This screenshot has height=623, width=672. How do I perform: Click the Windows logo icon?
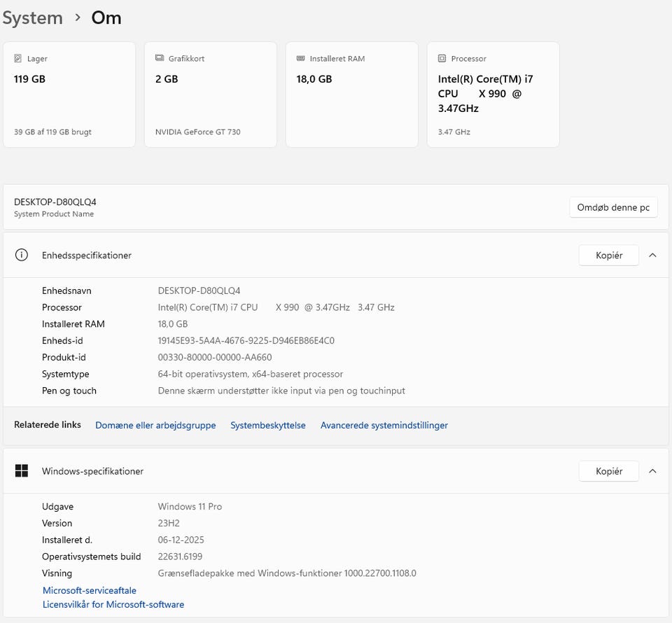(x=22, y=471)
